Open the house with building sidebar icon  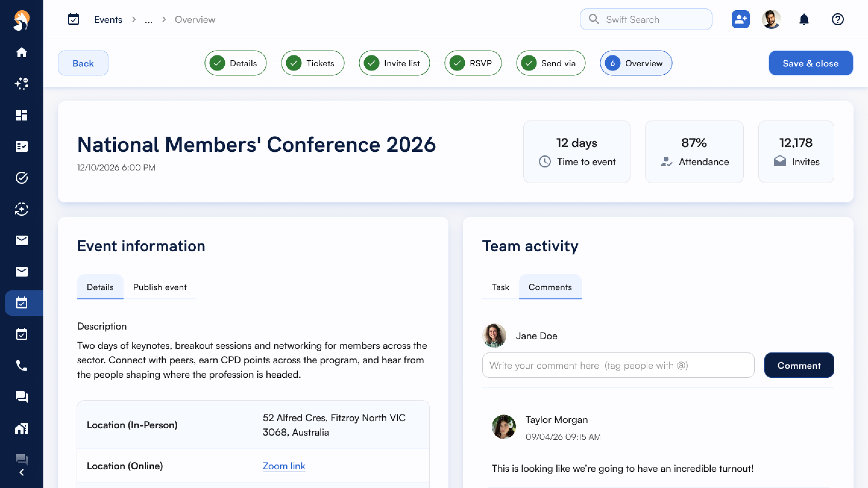click(22, 428)
